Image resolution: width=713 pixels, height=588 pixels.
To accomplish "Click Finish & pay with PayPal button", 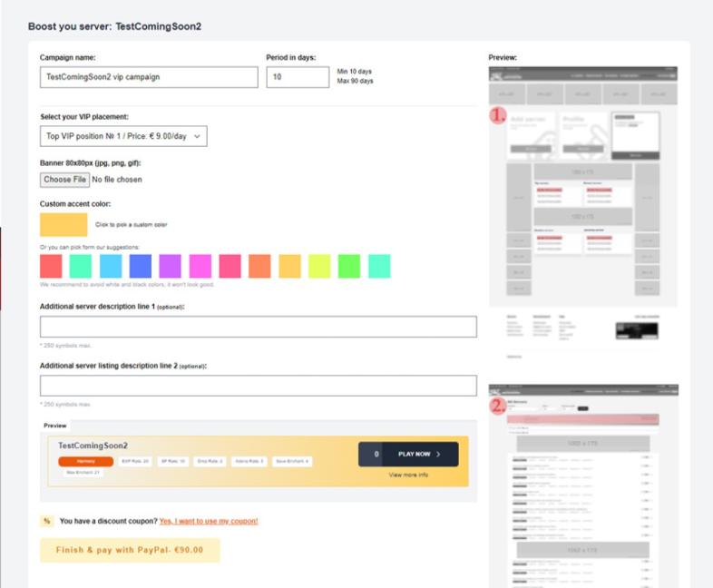I will coord(130,550).
